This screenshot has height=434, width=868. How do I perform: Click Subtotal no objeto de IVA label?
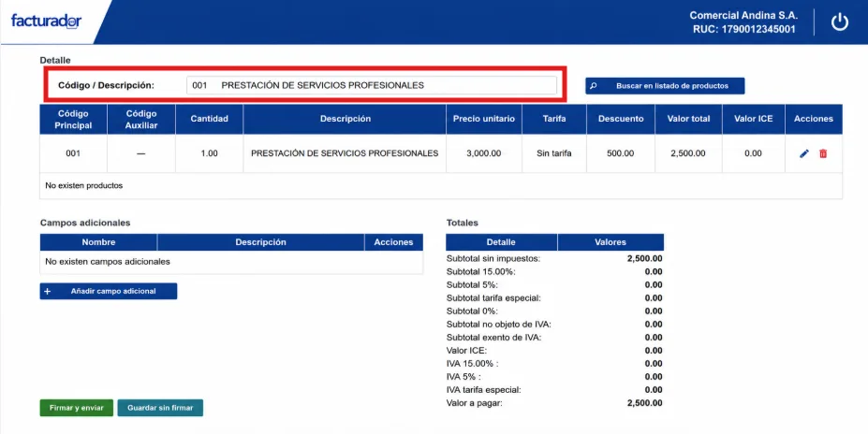(x=499, y=324)
